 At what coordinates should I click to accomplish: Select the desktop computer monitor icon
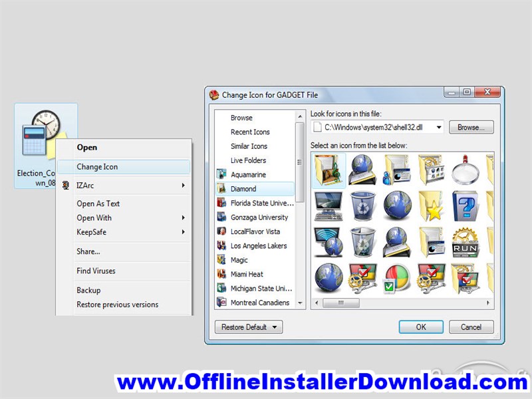pos(330,205)
